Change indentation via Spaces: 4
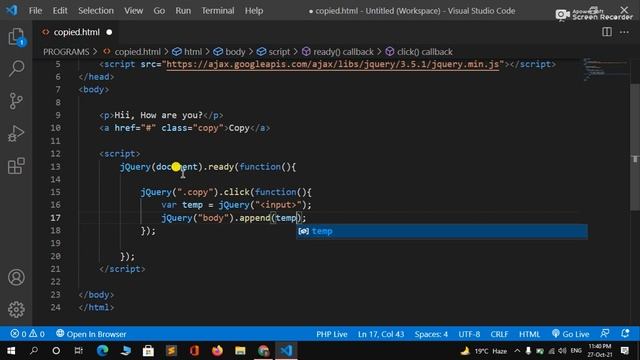 [x=431, y=334]
